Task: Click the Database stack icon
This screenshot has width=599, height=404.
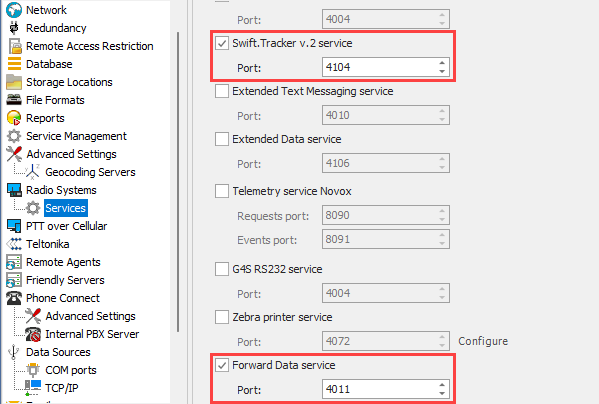Action: pos(14,64)
